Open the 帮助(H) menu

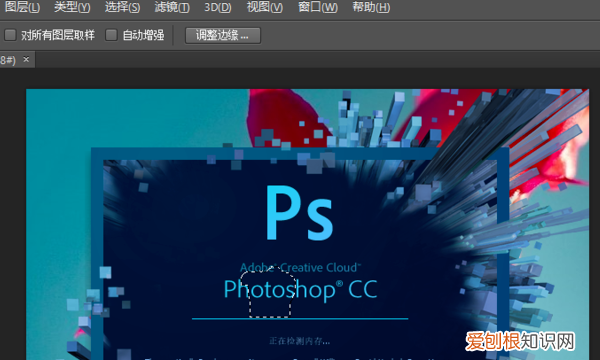[371, 7]
